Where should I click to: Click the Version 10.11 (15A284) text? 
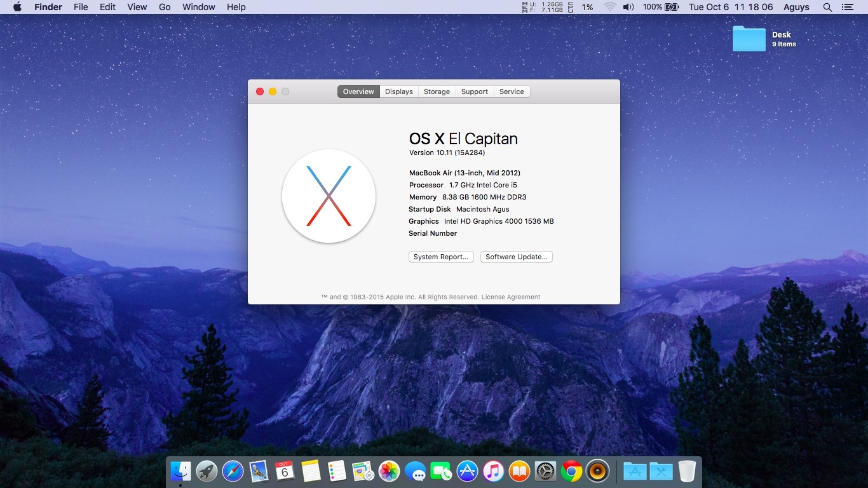click(x=447, y=152)
